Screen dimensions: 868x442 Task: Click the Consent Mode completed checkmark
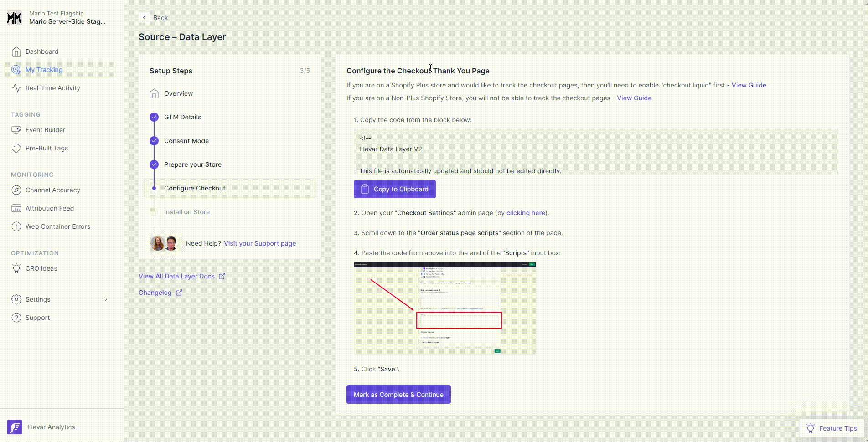click(x=154, y=141)
